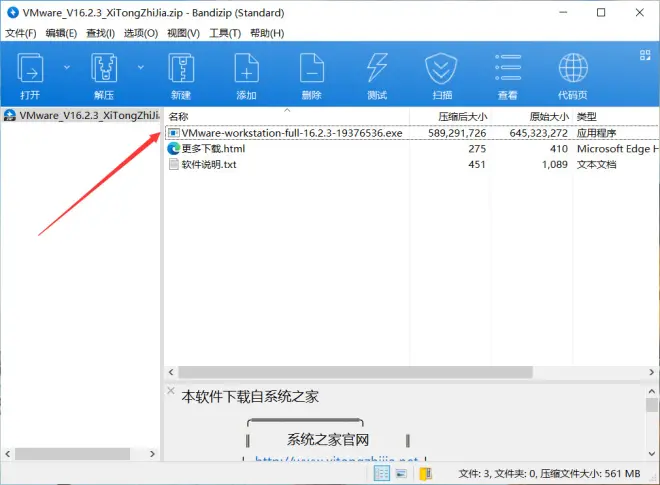
Task: Click the tree pane horizontal scrollbar thumb
Action: pos(72,454)
